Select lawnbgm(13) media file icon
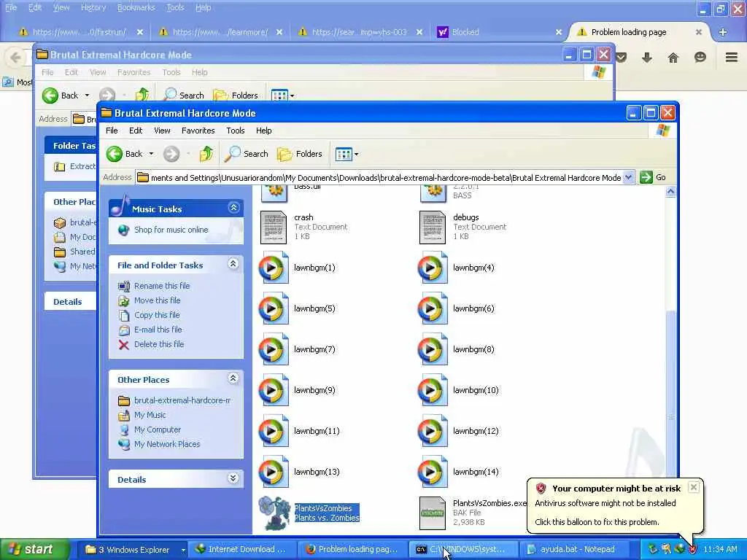The image size is (747, 560). click(x=274, y=472)
